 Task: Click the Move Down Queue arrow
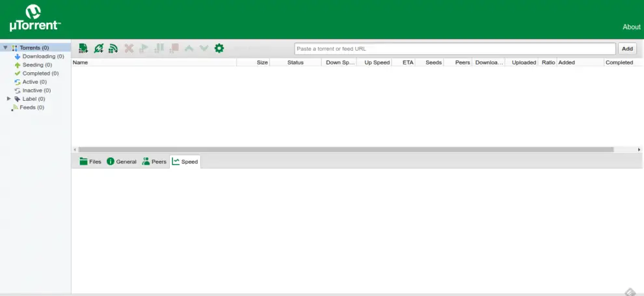click(x=204, y=48)
